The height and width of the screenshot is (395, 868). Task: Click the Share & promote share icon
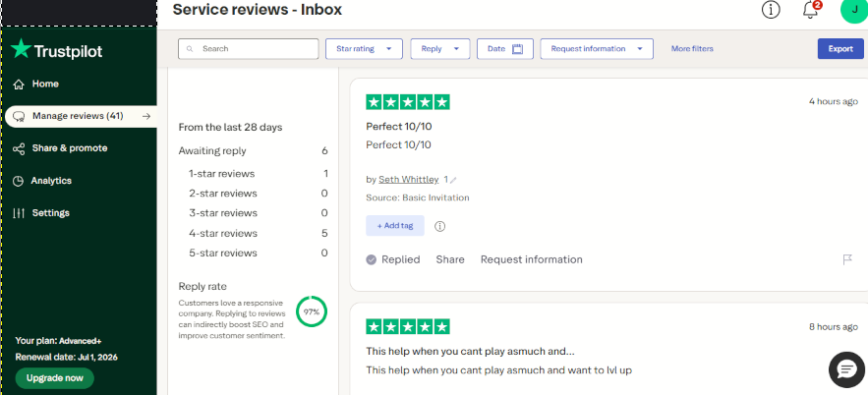point(19,148)
